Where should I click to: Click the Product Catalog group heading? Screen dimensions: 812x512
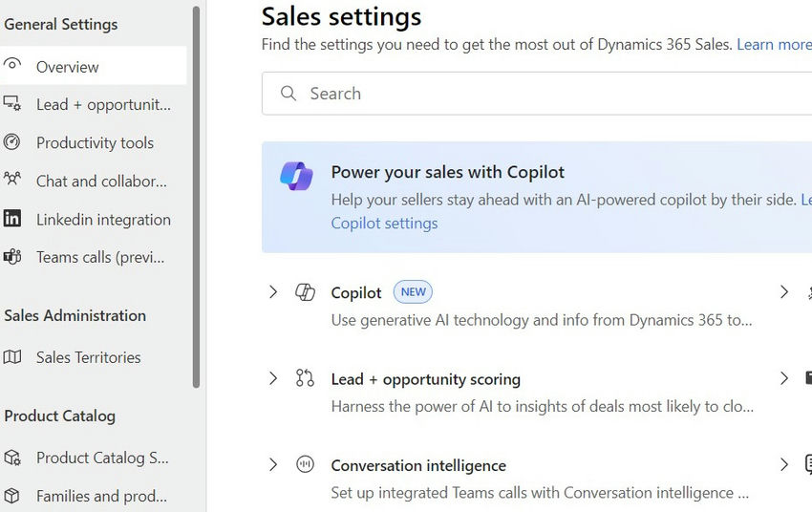pyautogui.click(x=60, y=416)
